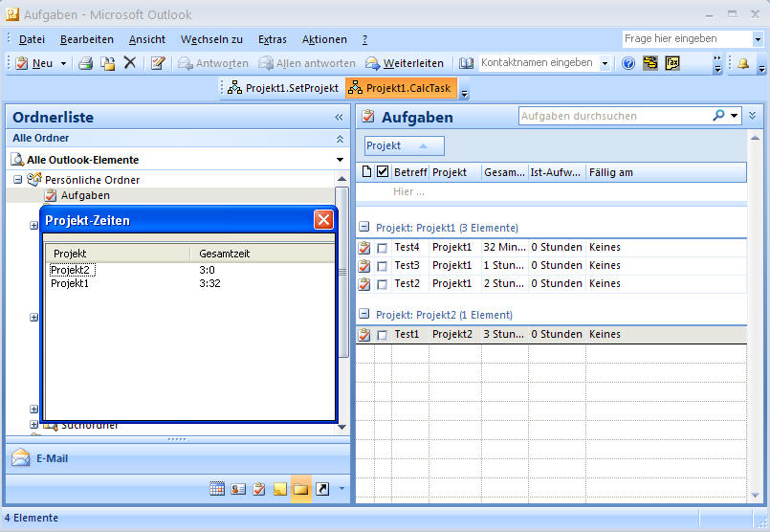This screenshot has width=770, height=532.
Task: Click the Delete (X) toolbar icon
Action: point(130,63)
